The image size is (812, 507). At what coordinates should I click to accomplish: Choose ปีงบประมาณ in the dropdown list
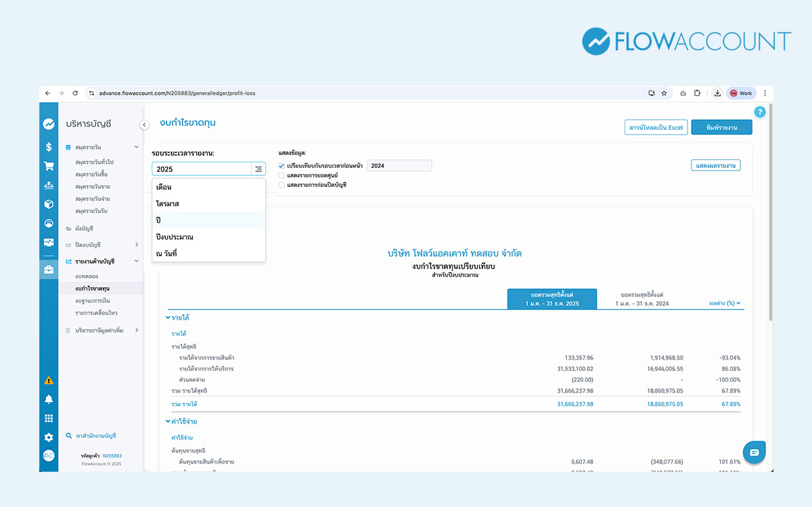coord(175,237)
